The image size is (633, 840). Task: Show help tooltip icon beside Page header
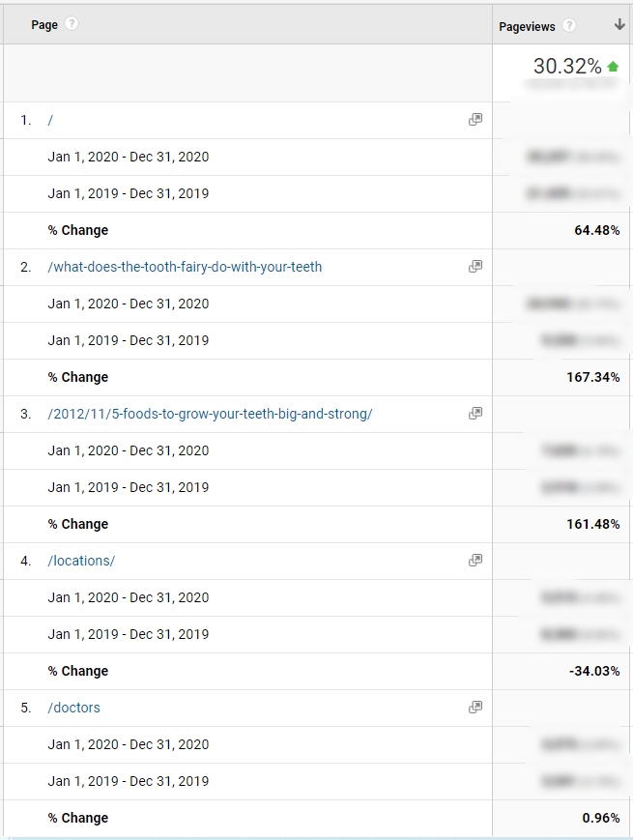pos(72,23)
